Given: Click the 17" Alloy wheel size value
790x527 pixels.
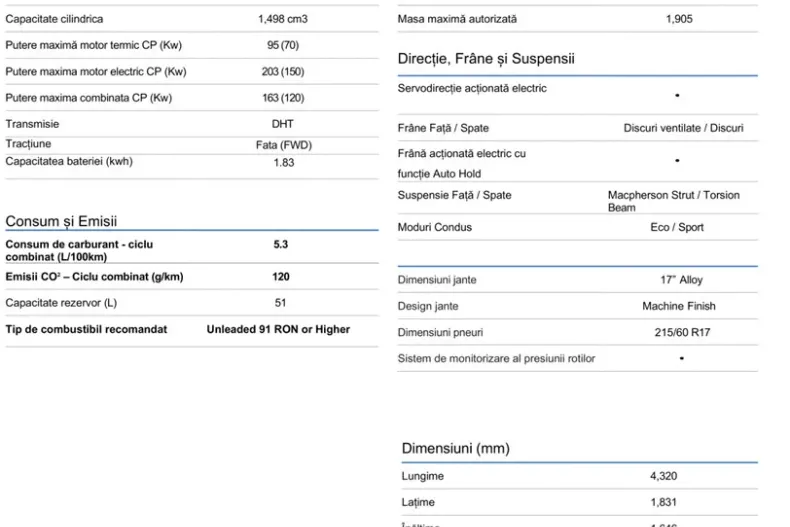Looking at the screenshot, I should tap(681, 280).
